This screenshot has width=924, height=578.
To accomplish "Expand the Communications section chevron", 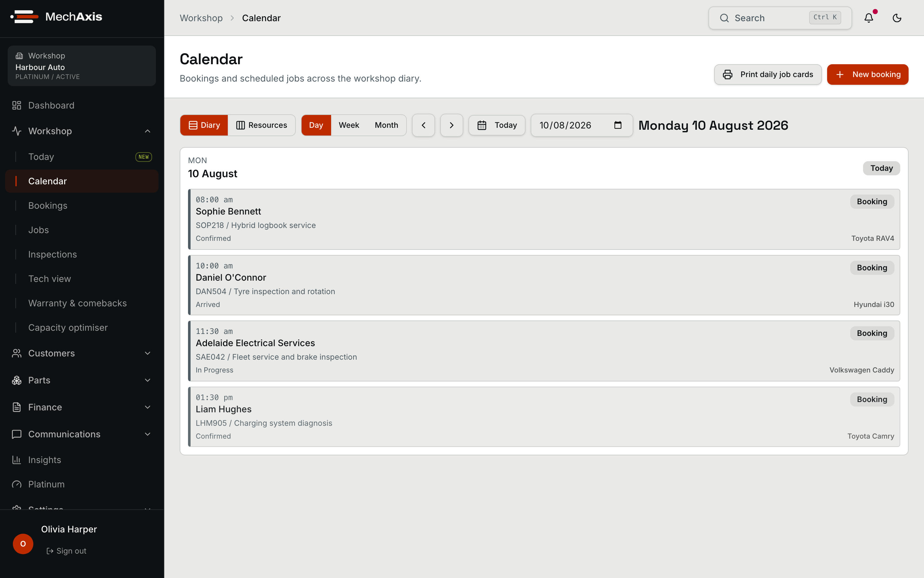I will point(147,434).
